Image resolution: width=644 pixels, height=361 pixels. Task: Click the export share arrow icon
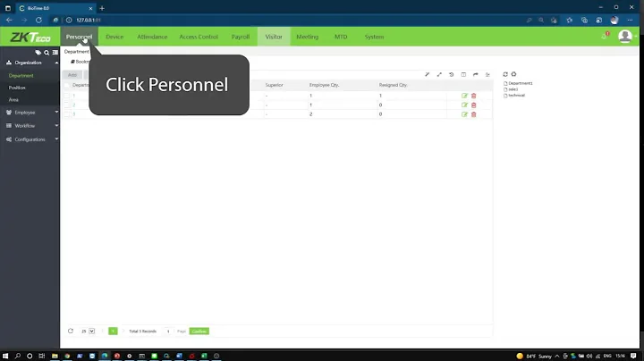(x=476, y=75)
